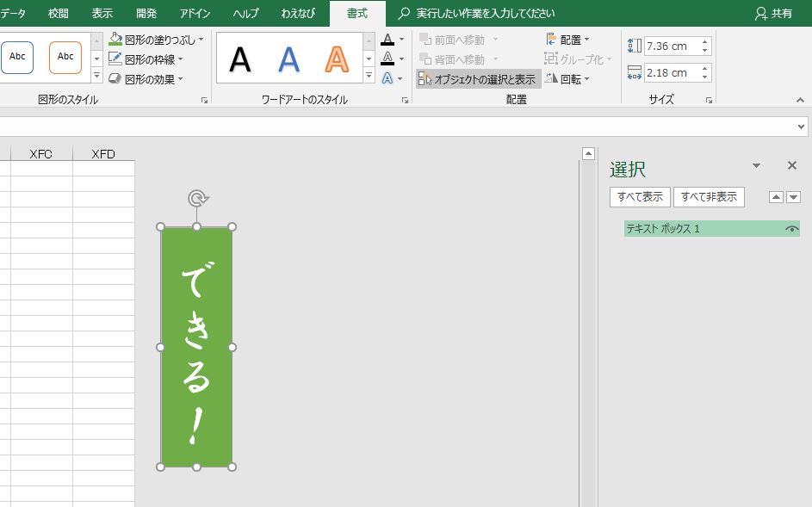Click すべて表示 to show all objects
Viewport: 812px width, 507px height.
click(x=639, y=196)
